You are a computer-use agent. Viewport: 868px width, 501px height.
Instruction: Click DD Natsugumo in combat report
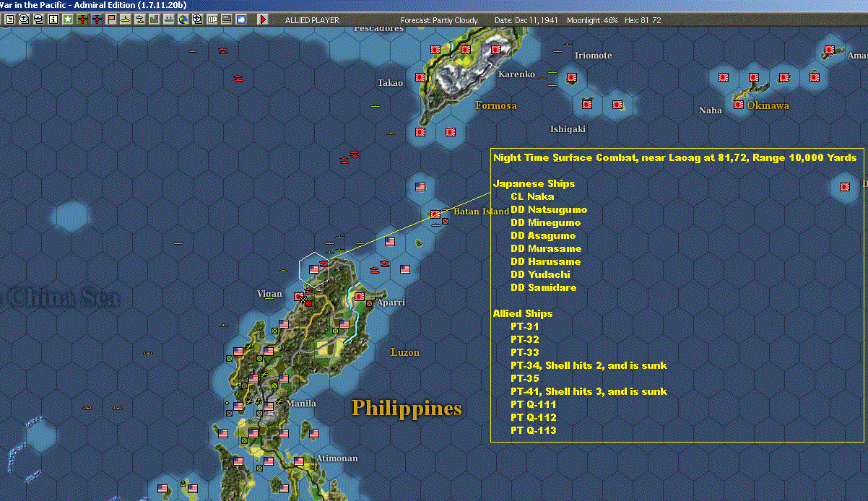[x=549, y=209]
